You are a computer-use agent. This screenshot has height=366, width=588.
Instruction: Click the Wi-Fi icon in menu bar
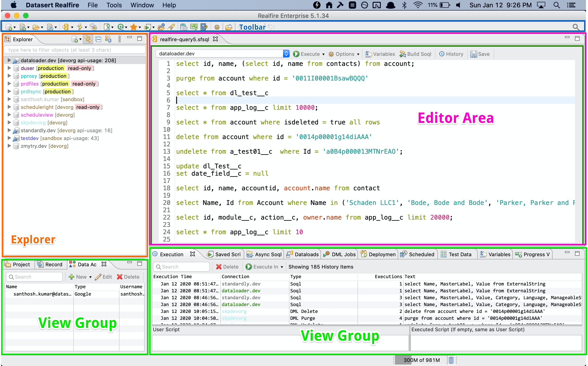point(417,5)
